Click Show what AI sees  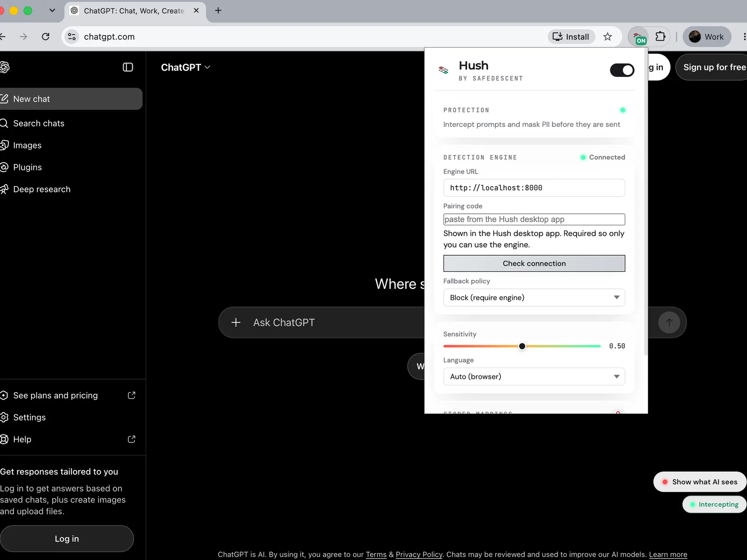coord(700,482)
